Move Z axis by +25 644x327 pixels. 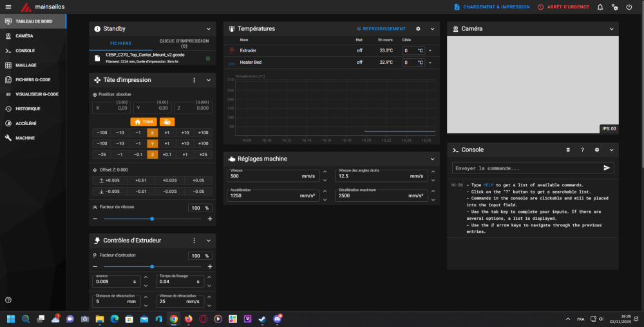204,155
